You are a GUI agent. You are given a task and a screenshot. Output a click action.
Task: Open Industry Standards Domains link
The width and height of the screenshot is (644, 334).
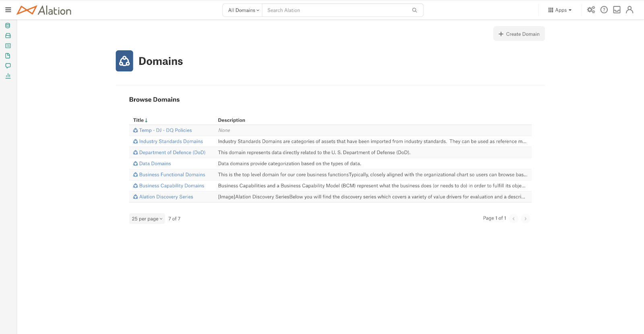tap(171, 141)
